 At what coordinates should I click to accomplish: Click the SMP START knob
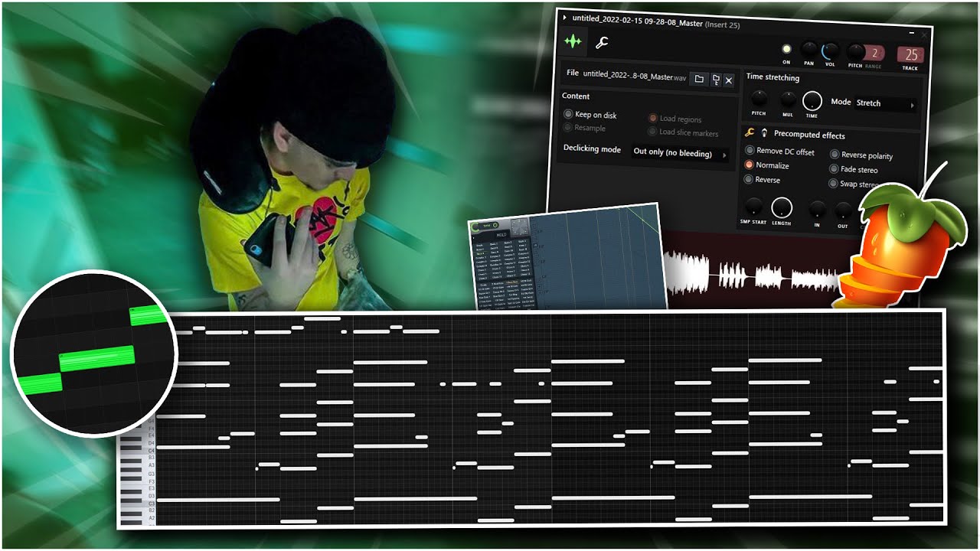point(754,205)
